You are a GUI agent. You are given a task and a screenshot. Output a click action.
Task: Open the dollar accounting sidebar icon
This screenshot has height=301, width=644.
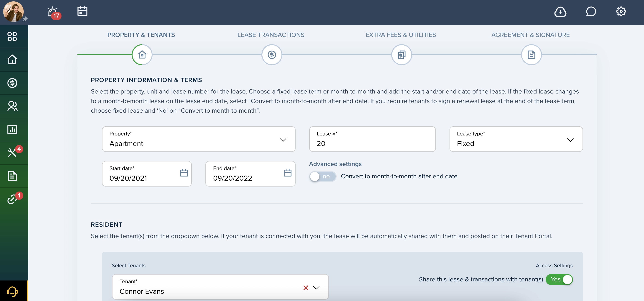point(12,83)
